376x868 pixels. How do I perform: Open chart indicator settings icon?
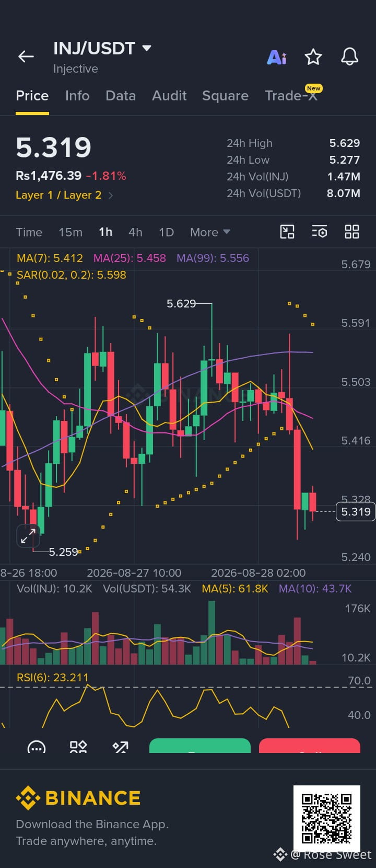319,232
